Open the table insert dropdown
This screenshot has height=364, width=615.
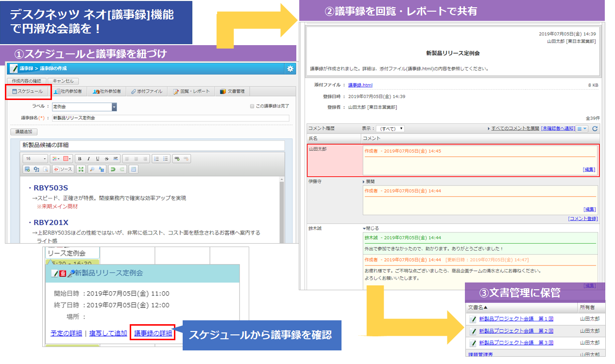67,159
